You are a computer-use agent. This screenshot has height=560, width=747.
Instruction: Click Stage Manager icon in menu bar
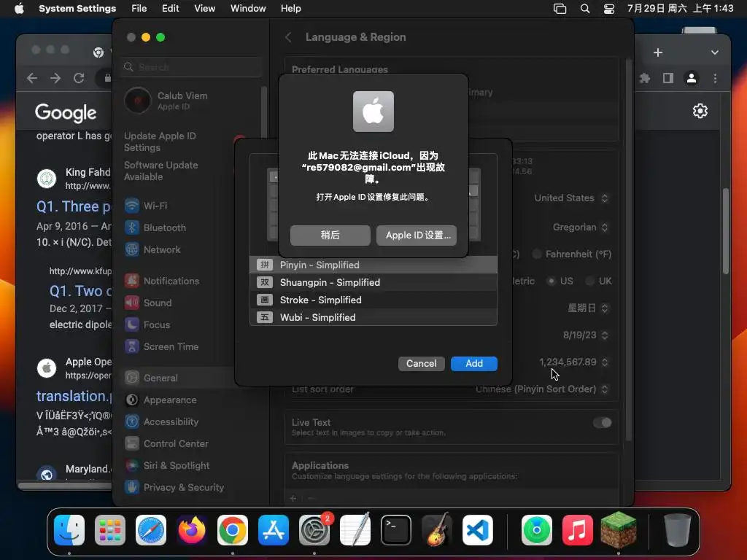(x=560, y=9)
